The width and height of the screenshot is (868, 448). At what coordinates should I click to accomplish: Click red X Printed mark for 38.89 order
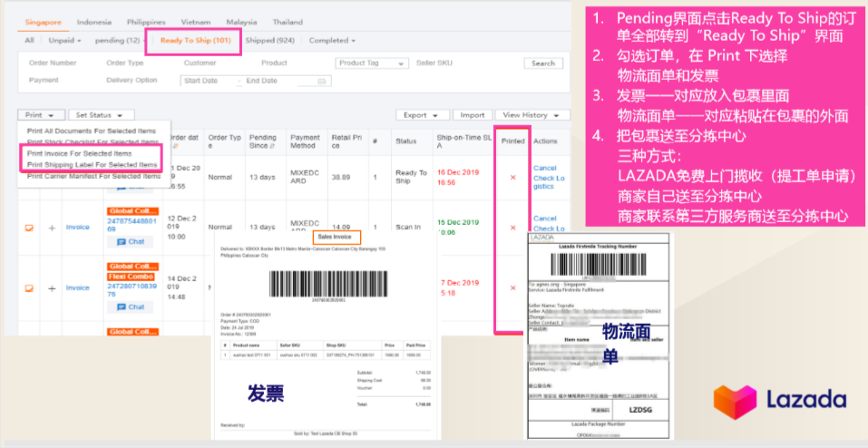(x=512, y=177)
